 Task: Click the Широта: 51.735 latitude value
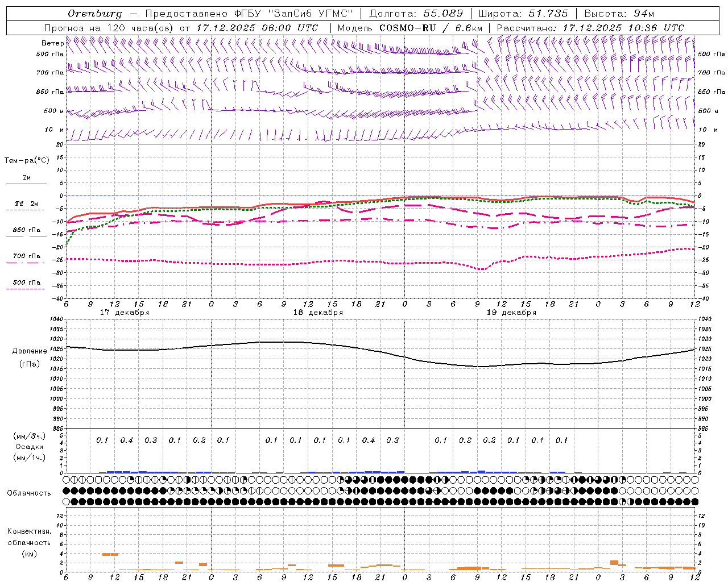point(523,14)
